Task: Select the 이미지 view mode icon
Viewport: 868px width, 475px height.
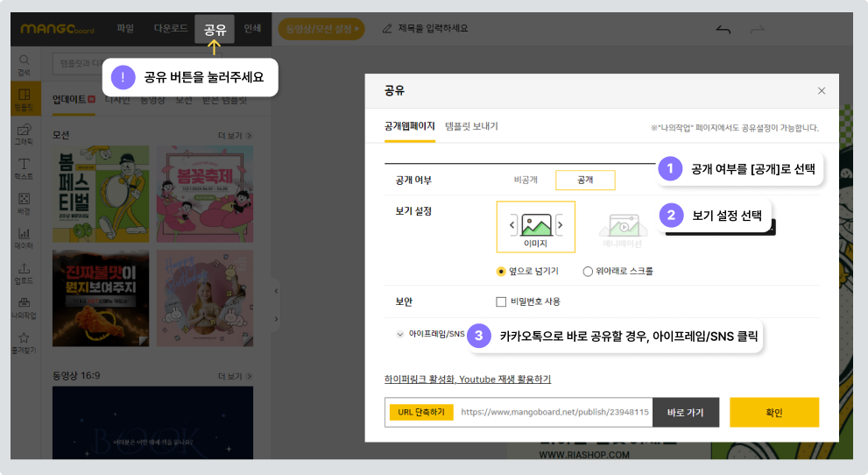Action: [535, 226]
